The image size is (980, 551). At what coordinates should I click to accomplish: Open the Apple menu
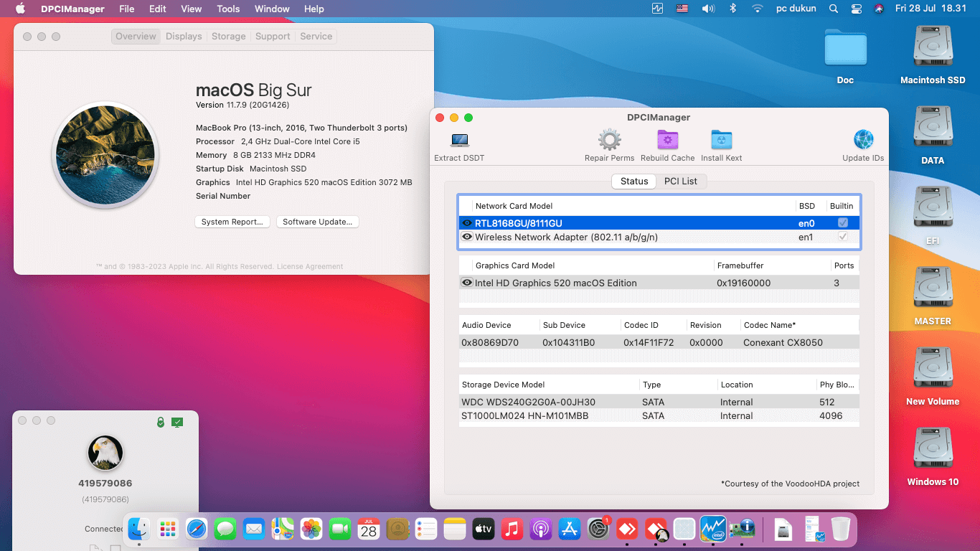pyautogui.click(x=20, y=9)
